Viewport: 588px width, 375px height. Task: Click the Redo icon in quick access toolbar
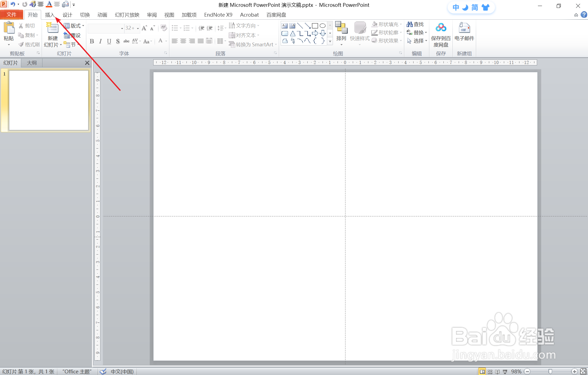25,4
